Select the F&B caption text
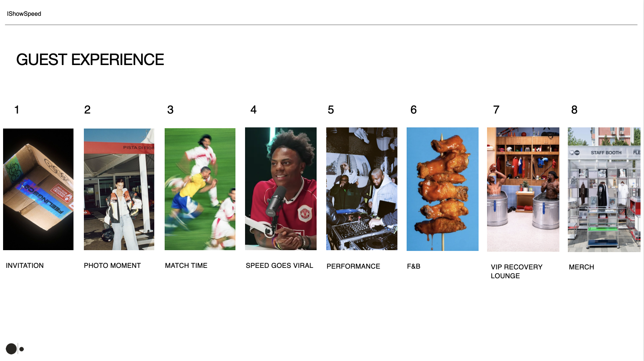Screen dimensions: 644x361 pos(414,266)
